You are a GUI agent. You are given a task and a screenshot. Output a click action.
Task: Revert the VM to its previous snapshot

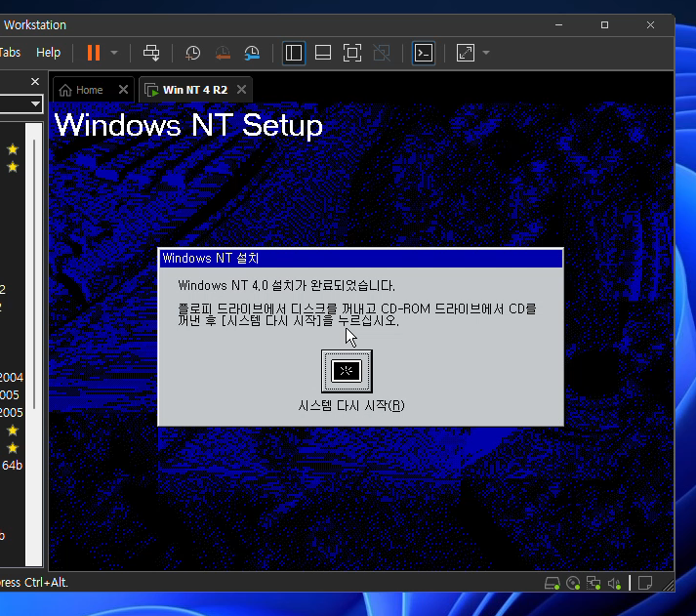point(223,53)
